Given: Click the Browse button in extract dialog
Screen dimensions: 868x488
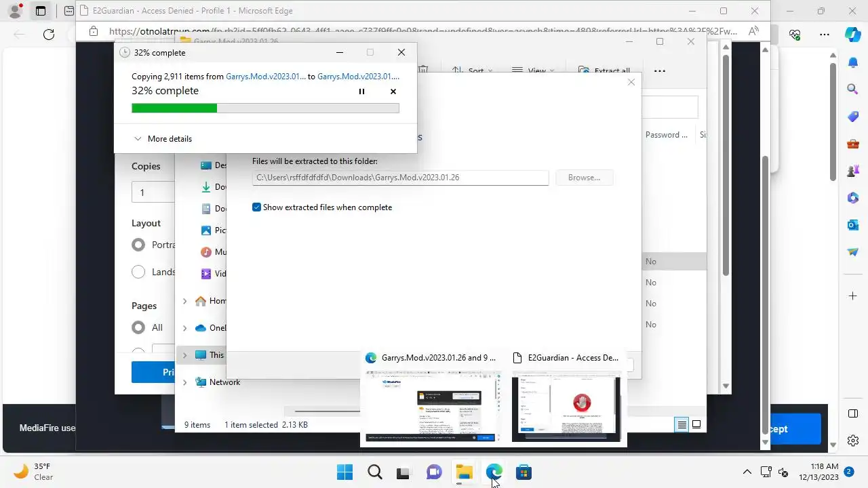Looking at the screenshot, I should [585, 178].
